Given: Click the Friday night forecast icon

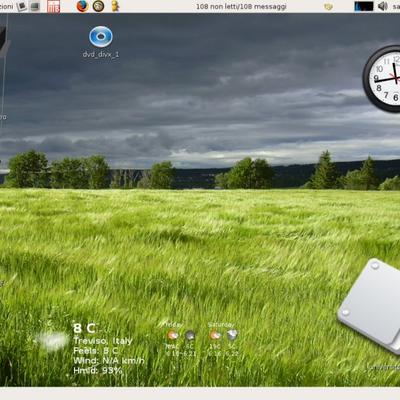Looking at the screenshot, I should (190, 335).
